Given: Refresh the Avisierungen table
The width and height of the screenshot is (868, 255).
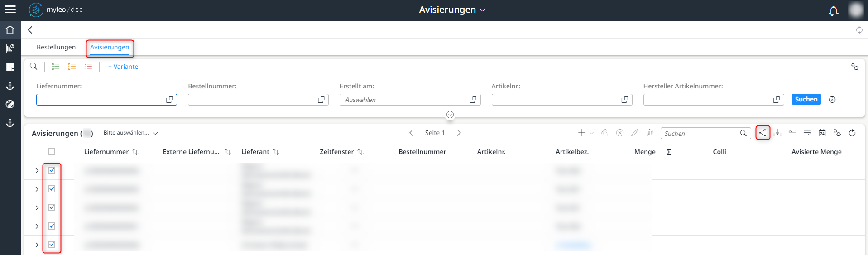Looking at the screenshot, I should pyautogui.click(x=852, y=133).
